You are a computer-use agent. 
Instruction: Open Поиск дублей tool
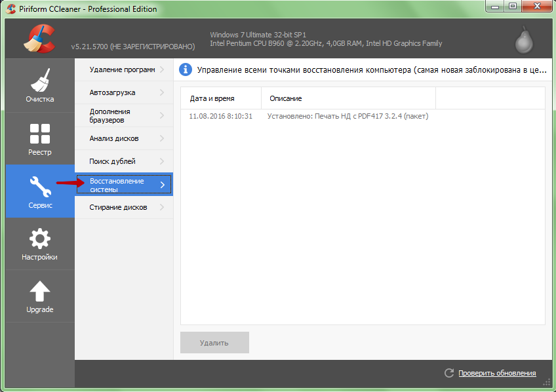[x=124, y=161]
